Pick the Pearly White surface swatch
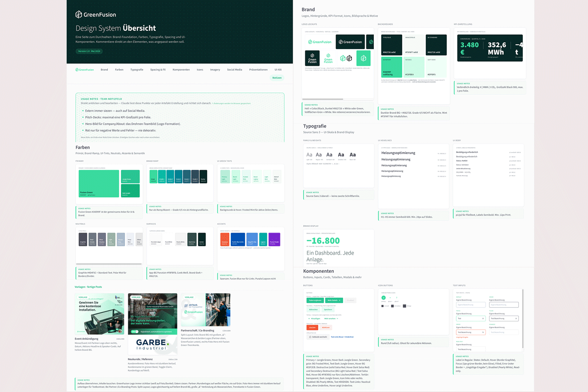This screenshot has width=588, height=392. (180, 239)
